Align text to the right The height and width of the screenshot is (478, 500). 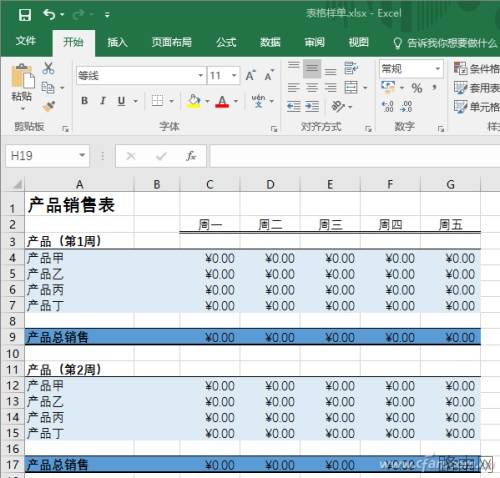pyautogui.click(x=330, y=88)
